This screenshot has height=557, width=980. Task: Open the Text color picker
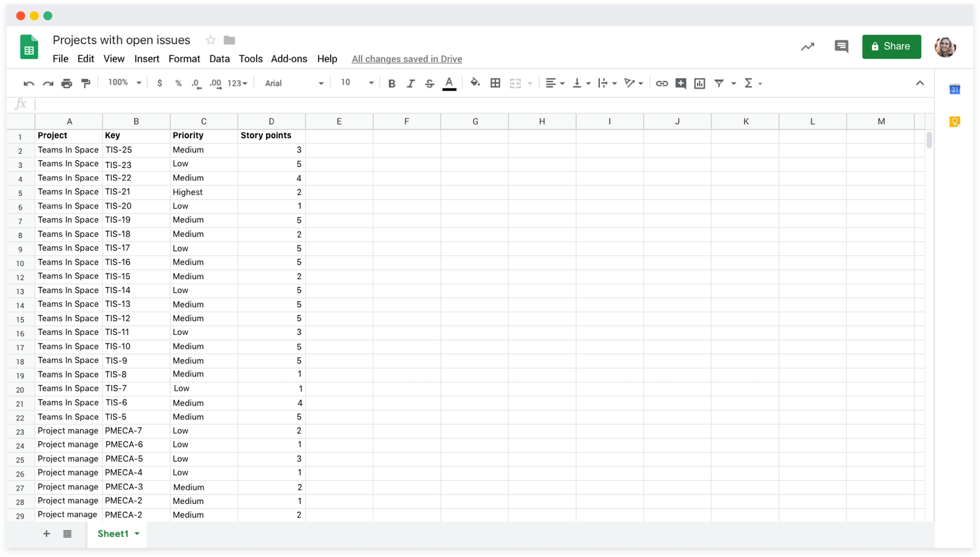coord(449,83)
